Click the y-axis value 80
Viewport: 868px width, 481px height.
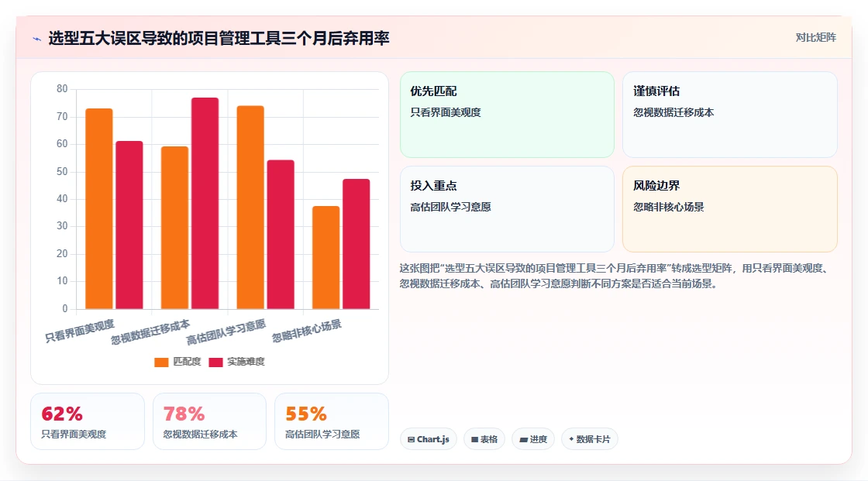click(62, 89)
